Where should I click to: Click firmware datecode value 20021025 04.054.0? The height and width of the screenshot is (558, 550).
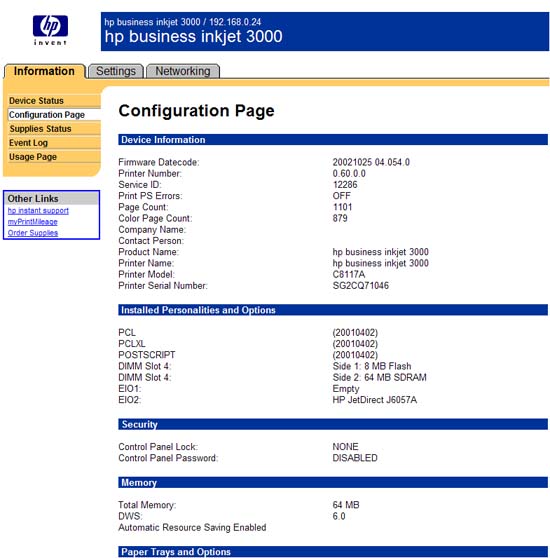tap(371, 162)
